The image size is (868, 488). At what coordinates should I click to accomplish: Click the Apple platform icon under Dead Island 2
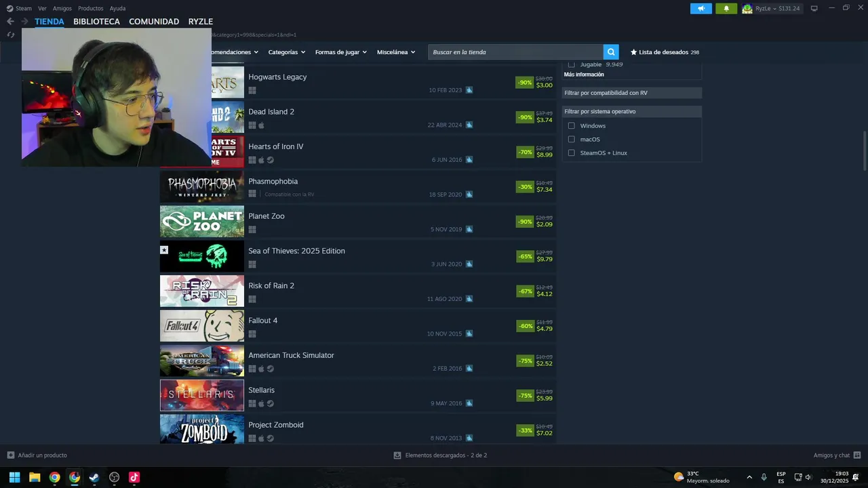pyautogui.click(x=261, y=125)
